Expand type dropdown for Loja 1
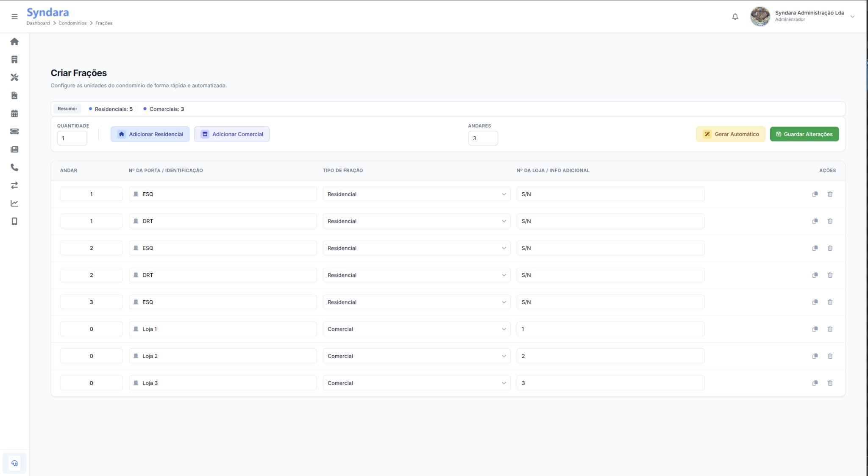 pos(416,329)
